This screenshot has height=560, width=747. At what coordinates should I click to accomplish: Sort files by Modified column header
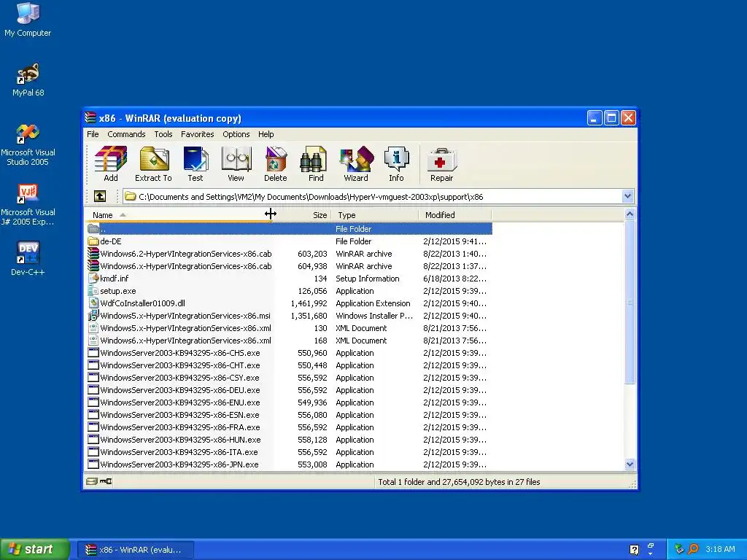click(x=455, y=215)
